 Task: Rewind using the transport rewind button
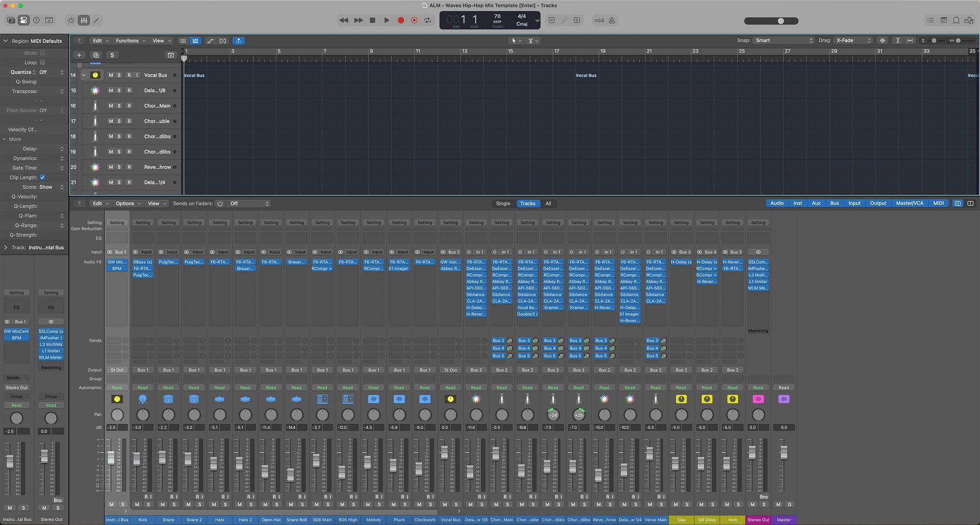tap(344, 20)
